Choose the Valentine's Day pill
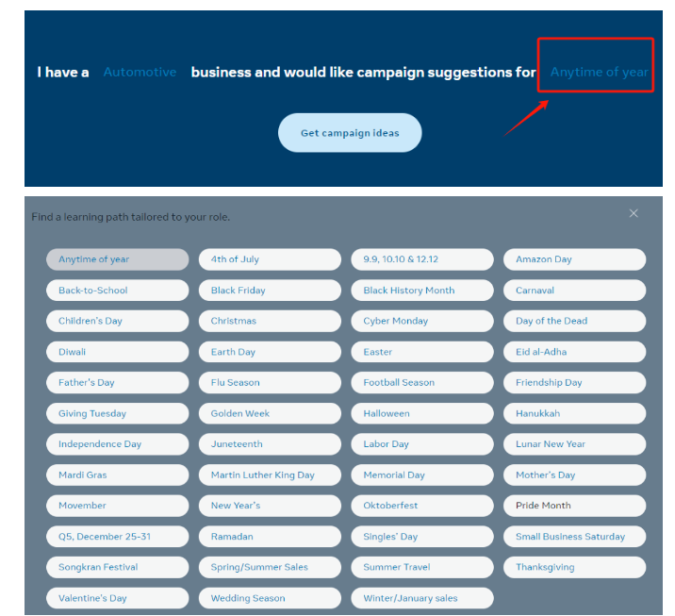Image resolution: width=675 pixels, height=616 pixels. point(117,598)
